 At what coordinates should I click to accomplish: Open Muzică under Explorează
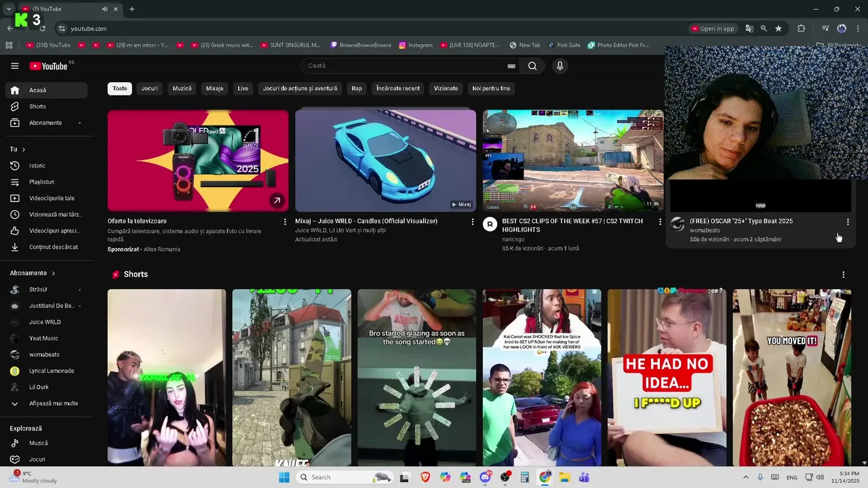pyautogui.click(x=46, y=443)
